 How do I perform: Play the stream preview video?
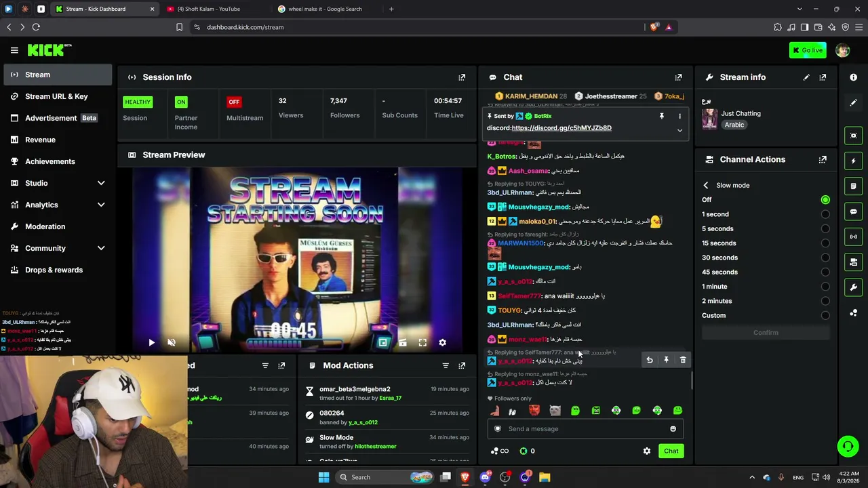(151, 343)
